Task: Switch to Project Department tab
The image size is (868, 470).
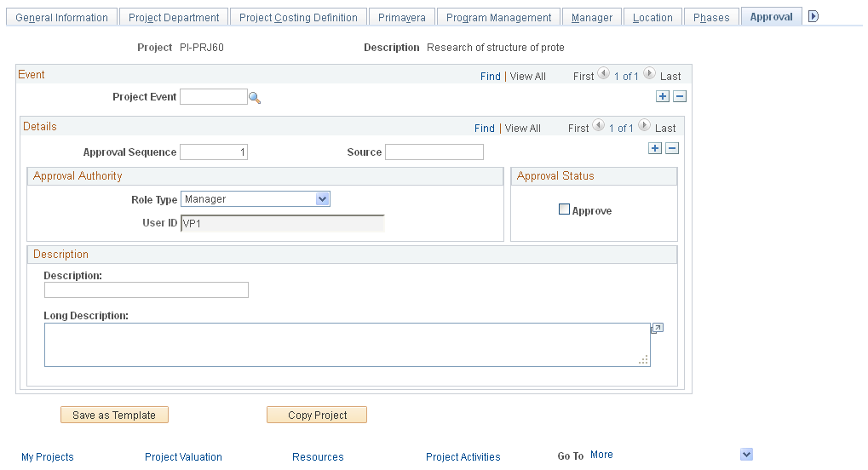Action: point(174,17)
